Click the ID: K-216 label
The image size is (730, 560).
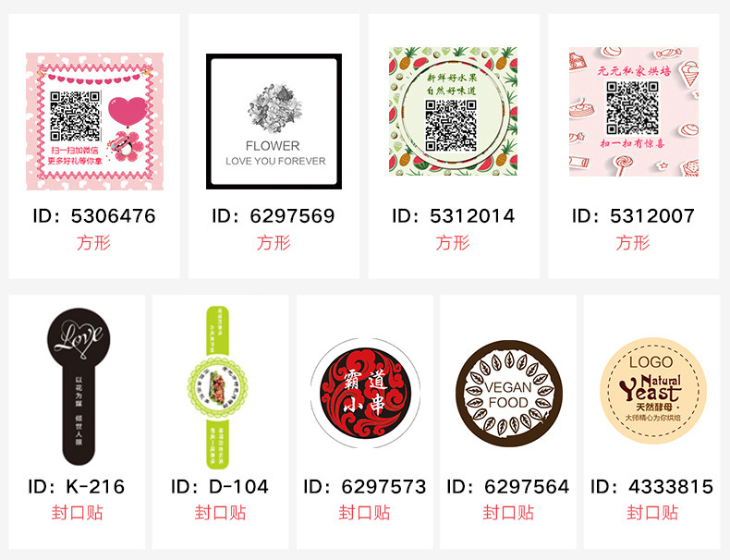(77, 487)
